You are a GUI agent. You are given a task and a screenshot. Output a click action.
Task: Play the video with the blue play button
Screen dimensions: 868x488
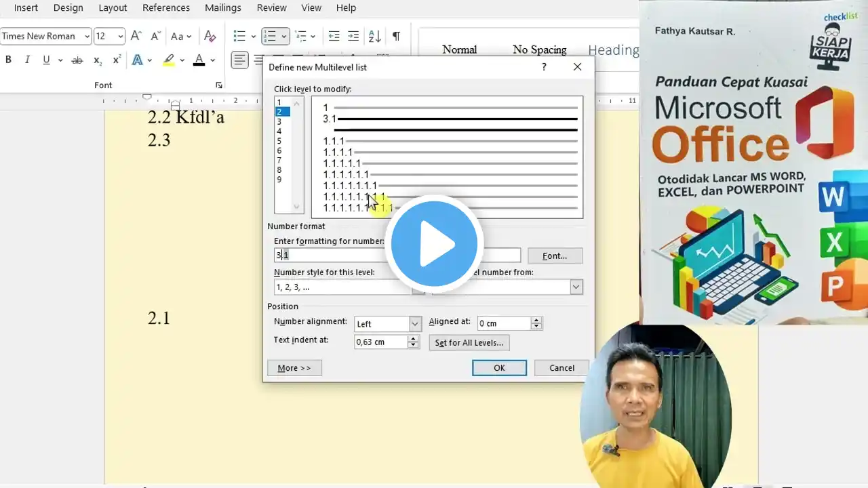click(434, 243)
